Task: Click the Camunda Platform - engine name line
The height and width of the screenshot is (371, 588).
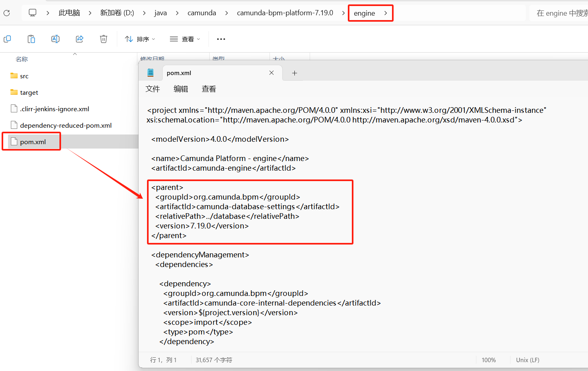Action: pyautogui.click(x=230, y=159)
